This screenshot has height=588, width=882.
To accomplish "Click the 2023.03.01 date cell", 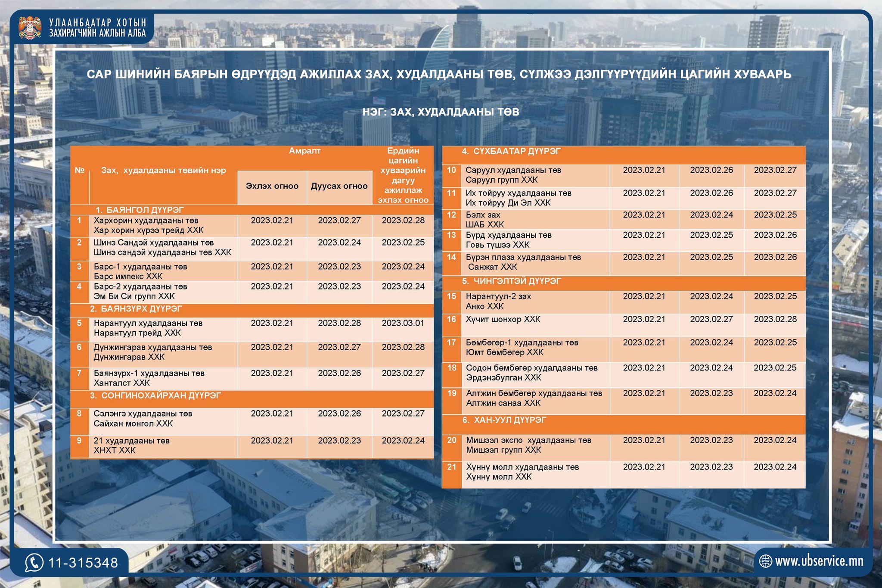I will click(403, 323).
